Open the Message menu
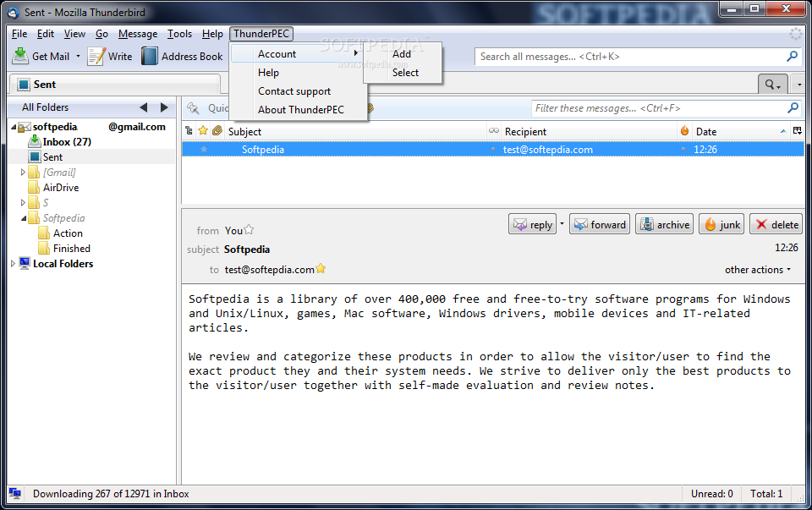This screenshot has width=812, height=510. 138,34
